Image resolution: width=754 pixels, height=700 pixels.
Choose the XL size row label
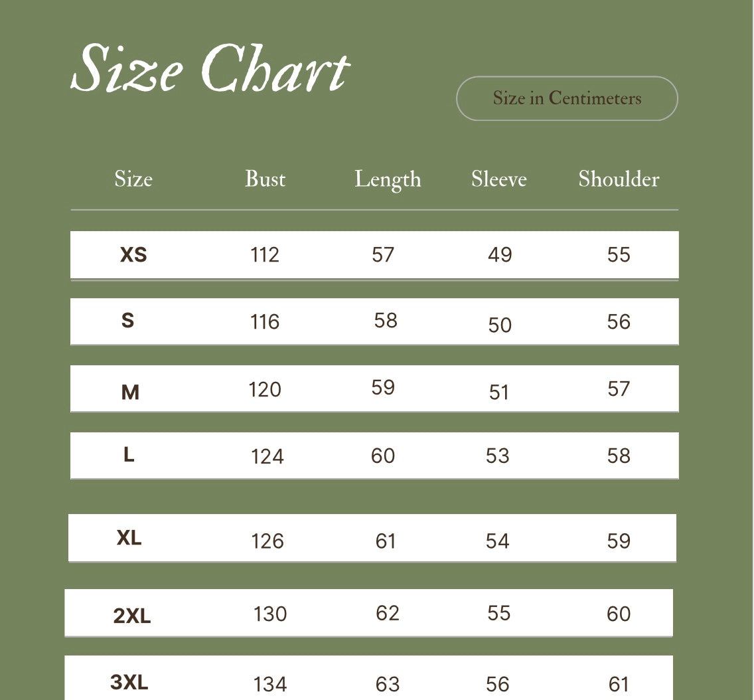pos(129,538)
